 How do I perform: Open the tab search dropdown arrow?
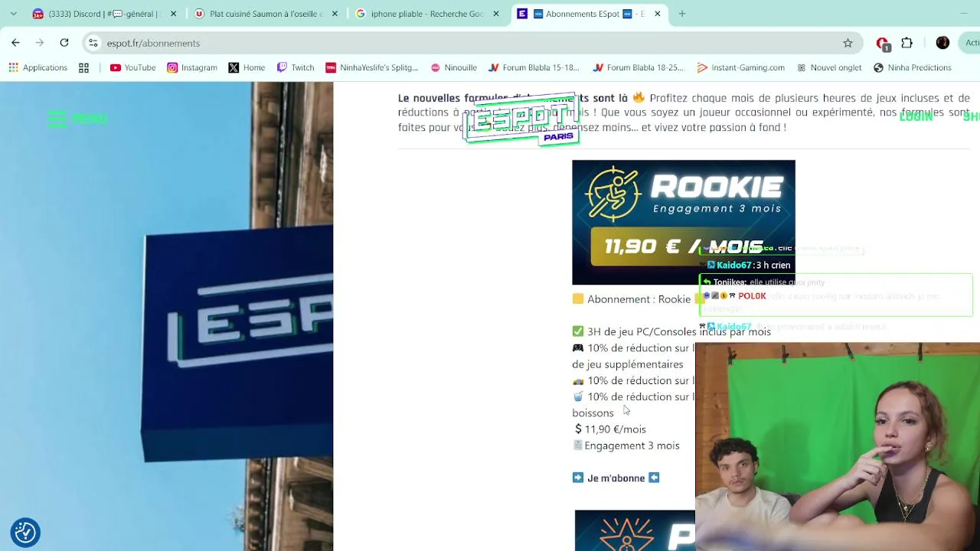click(13, 14)
